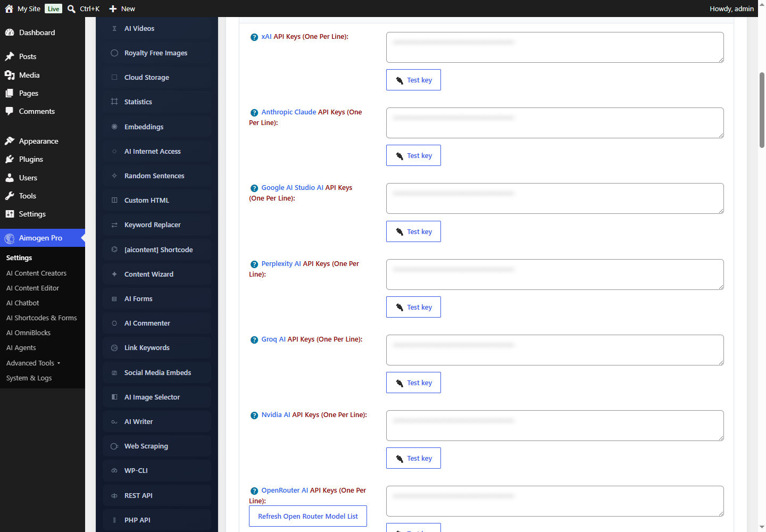Open the PHP API tab
Image resolution: width=766 pixels, height=532 pixels.
(x=157, y=520)
